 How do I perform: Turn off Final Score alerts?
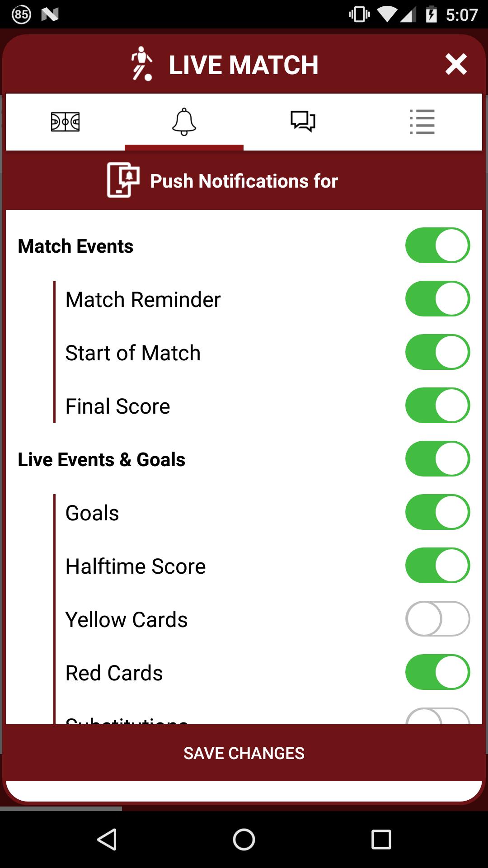437,406
